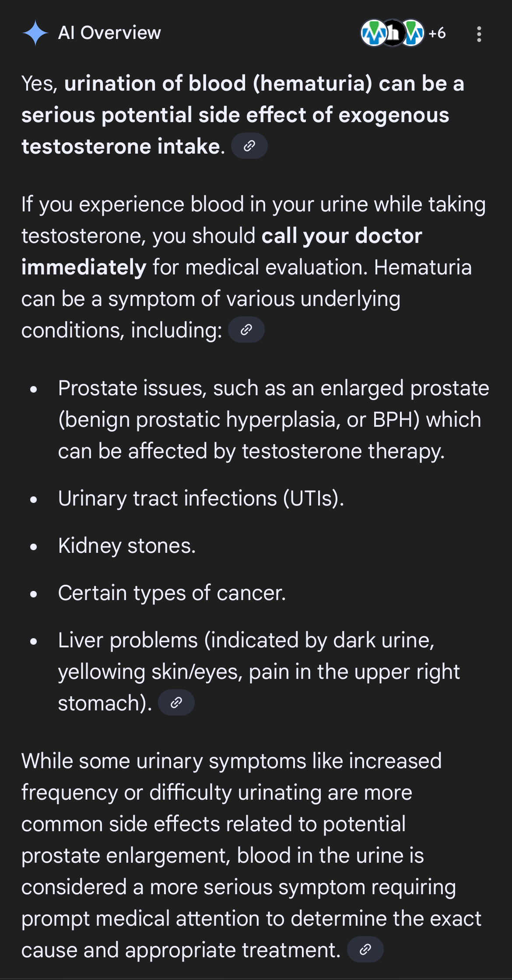Image resolution: width=512 pixels, height=980 pixels.
Task: Open link chip after 'stomach).'
Action: [x=176, y=703]
